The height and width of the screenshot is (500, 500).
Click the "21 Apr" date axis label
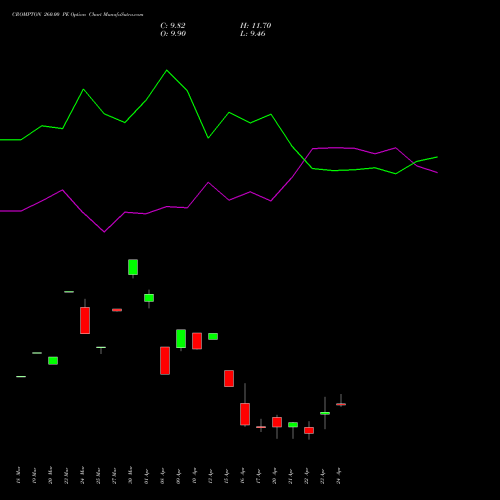(x=290, y=475)
